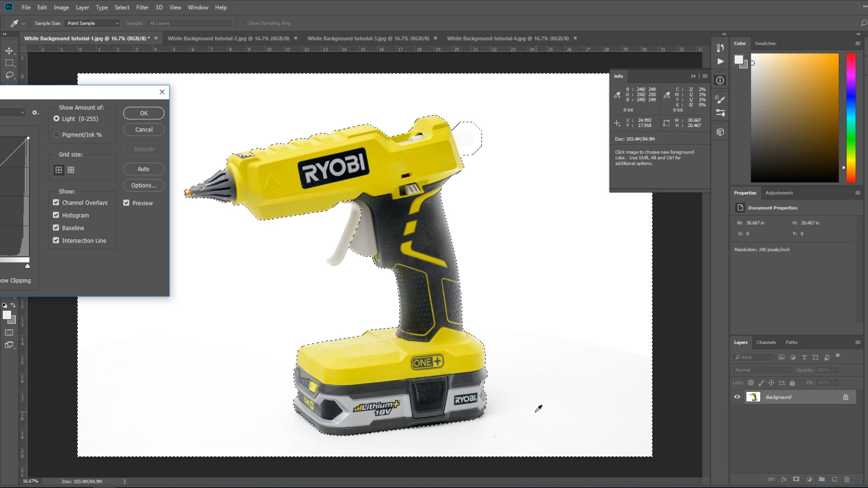This screenshot has height=488, width=868.
Task: Open the History panel icon
Action: coord(720,47)
